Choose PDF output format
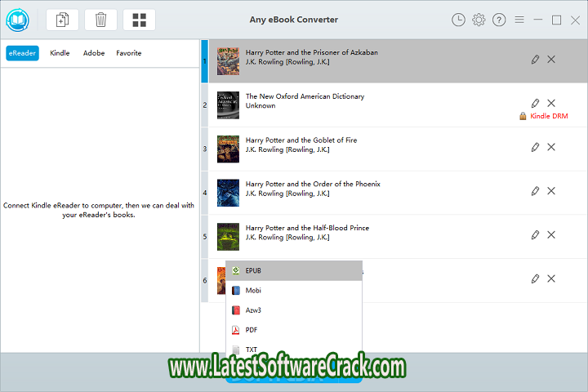 pyautogui.click(x=294, y=330)
